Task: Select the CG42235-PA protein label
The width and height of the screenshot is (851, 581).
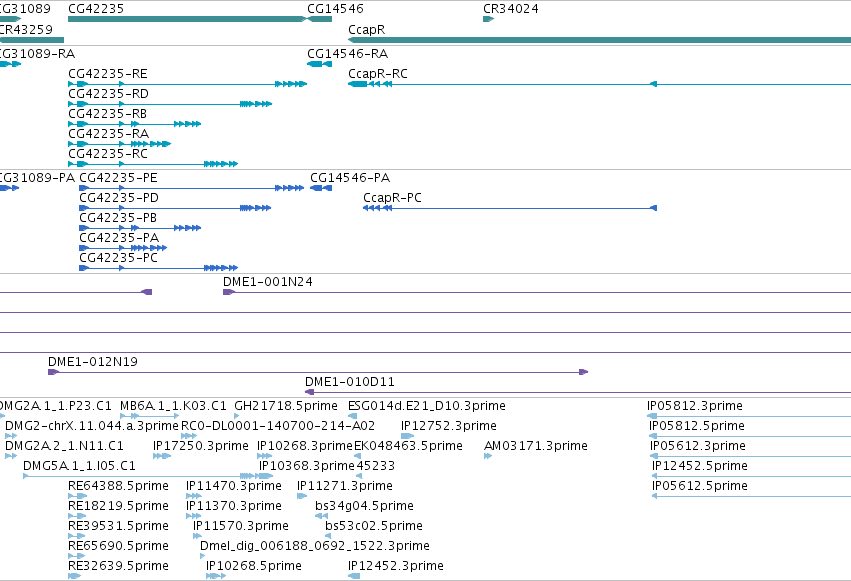Action: [119, 238]
